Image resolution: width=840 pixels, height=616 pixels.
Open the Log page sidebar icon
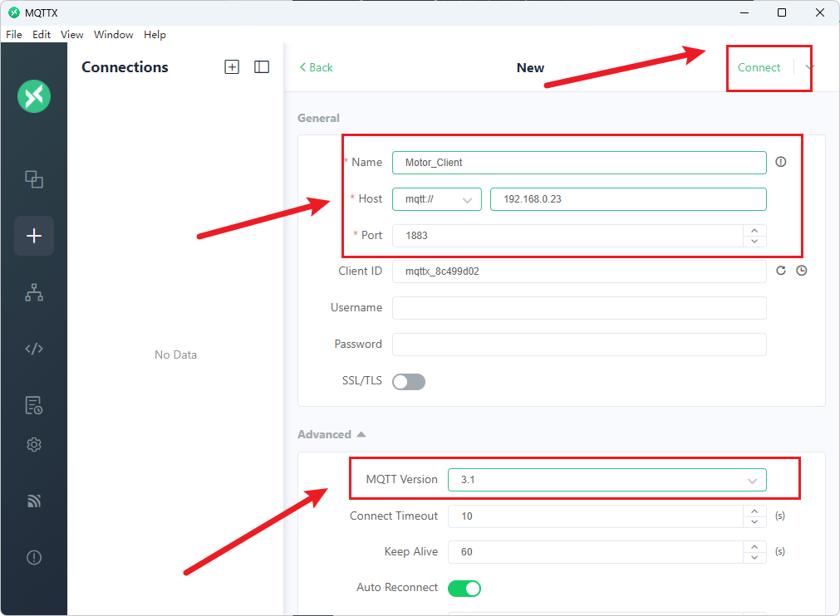(x=34, y=405)
